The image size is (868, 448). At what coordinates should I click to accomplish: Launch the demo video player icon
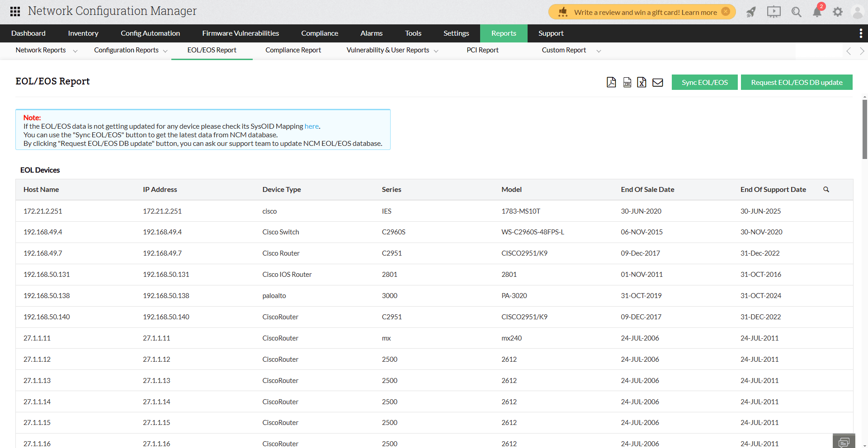[x=773, y=12]
